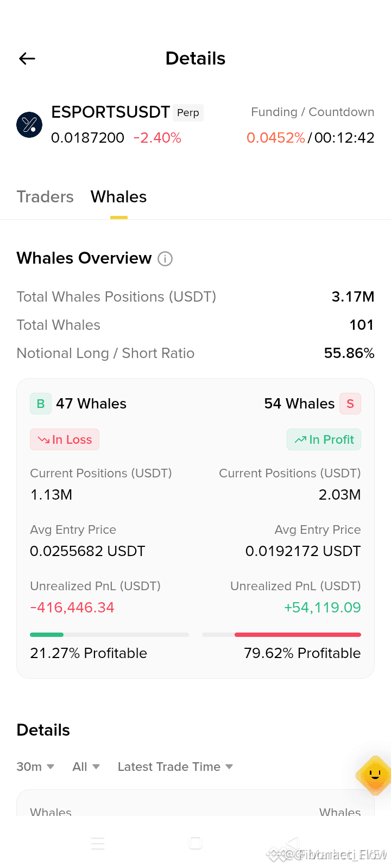
Task: Tap the Perp contract tag
Action: 188,113
